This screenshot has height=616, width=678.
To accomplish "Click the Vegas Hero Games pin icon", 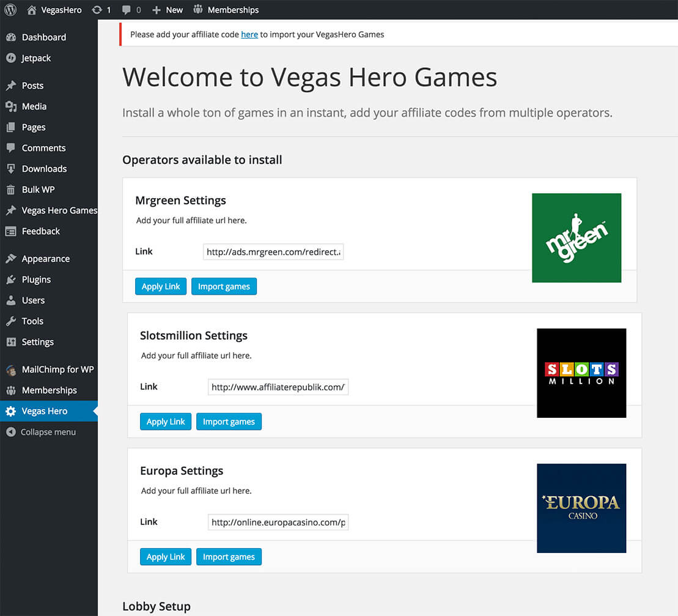I will (x=11, y=210).
